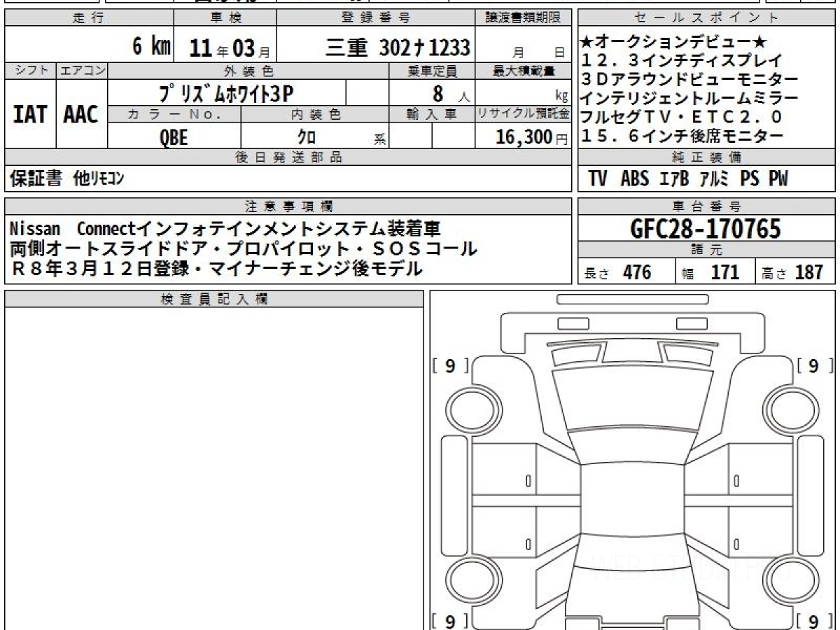840x630 pixels.
Task: Select the 内装色 header
Action: [315, 114]
